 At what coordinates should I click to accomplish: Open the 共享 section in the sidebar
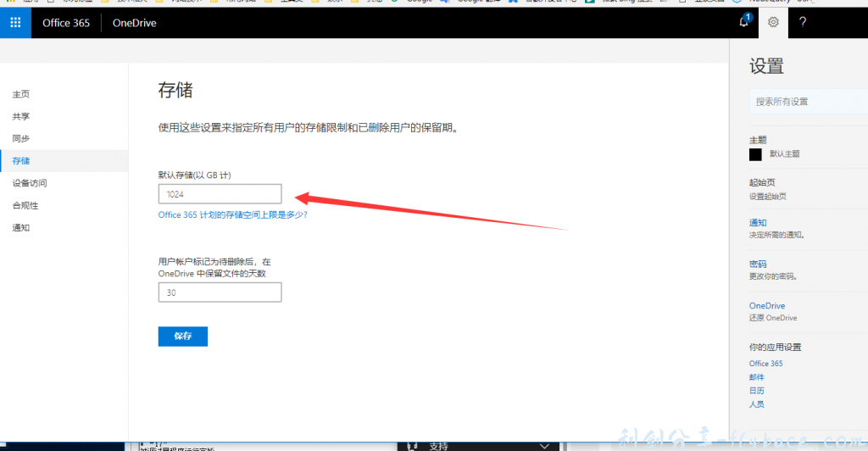click(21, 116)
